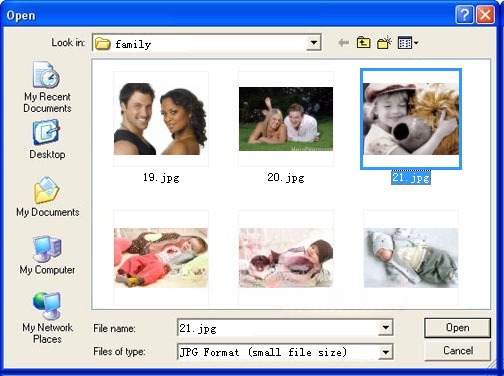Click the Back arrow navigation icon
Image resolution: width=504 pixels, height=376 pixels.
point(343,43)
